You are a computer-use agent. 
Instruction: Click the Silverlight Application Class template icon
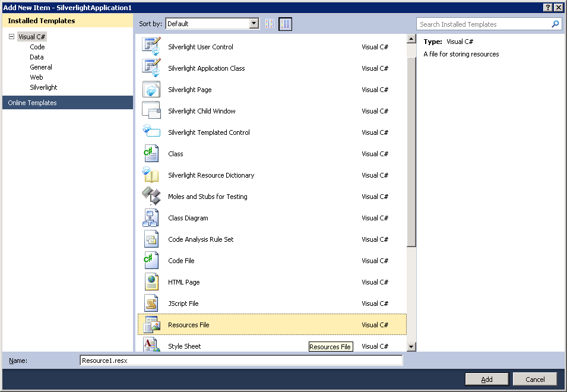tap(151, 68)
